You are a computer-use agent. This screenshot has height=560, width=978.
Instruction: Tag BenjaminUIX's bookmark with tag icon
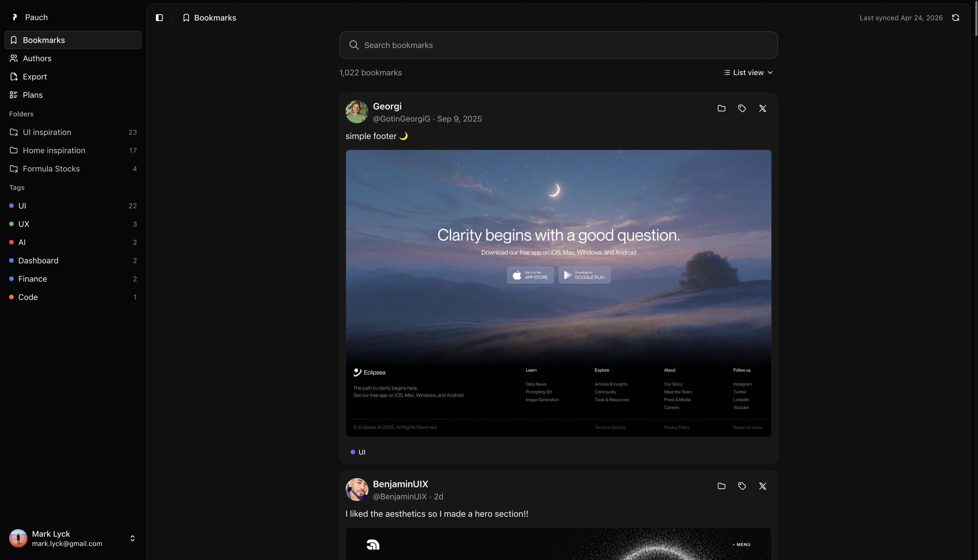pos(742,486)
